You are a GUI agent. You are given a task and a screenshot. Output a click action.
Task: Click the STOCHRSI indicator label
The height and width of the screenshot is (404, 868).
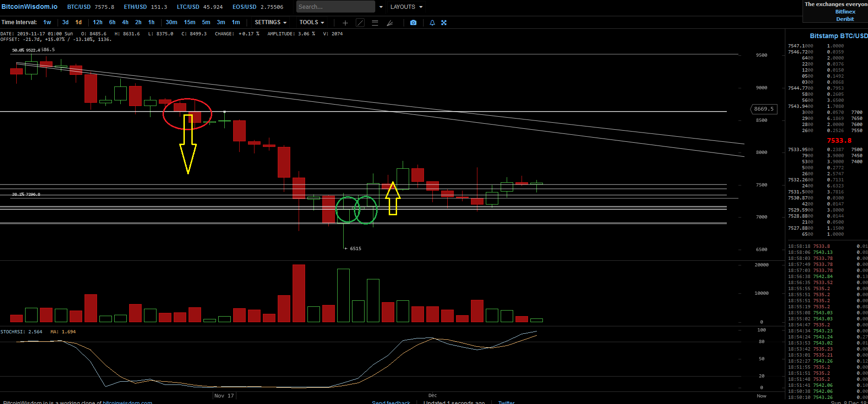(21, 332)
